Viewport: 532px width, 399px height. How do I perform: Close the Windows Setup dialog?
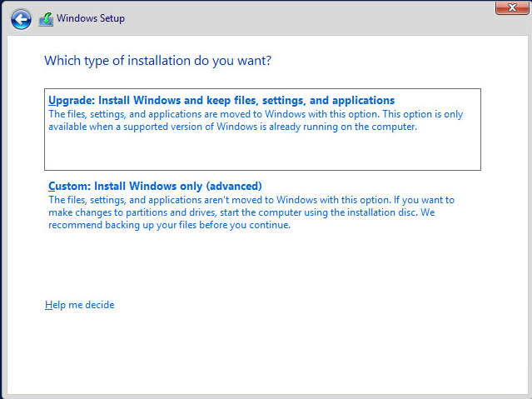pos(512,7)
